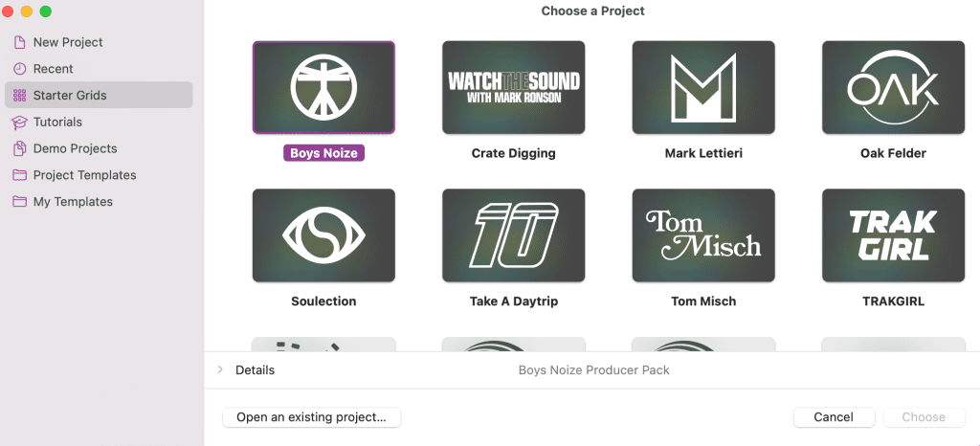980x446 pixels.
Task: Click the Demo Projects documents icon
Action: [20, 148]
